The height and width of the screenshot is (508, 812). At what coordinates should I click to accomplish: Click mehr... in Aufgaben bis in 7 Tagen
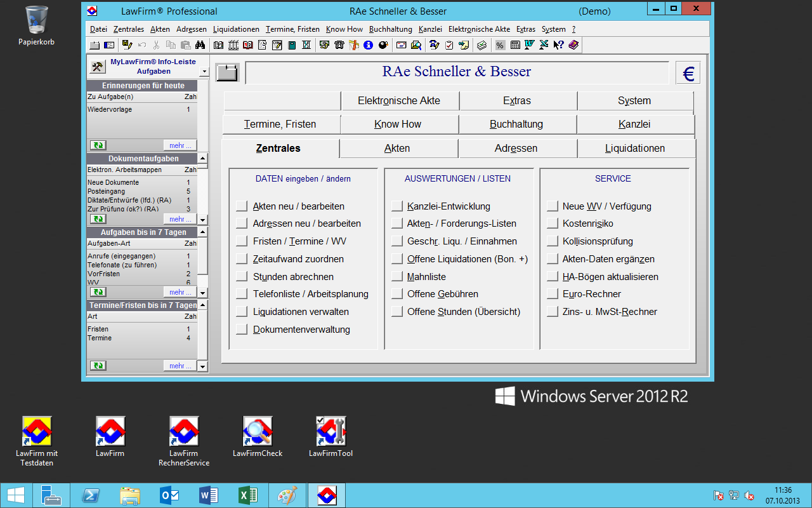pos(180,292)
